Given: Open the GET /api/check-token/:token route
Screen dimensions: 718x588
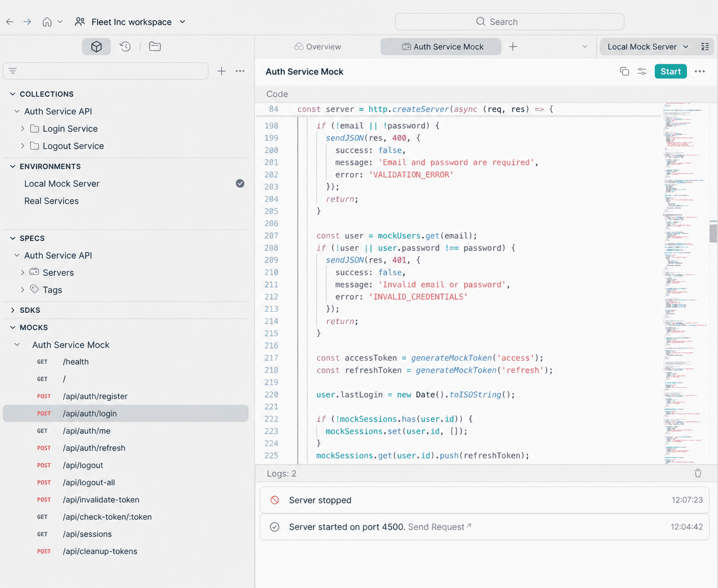Looking at the screenshot, I should (126, 517).
